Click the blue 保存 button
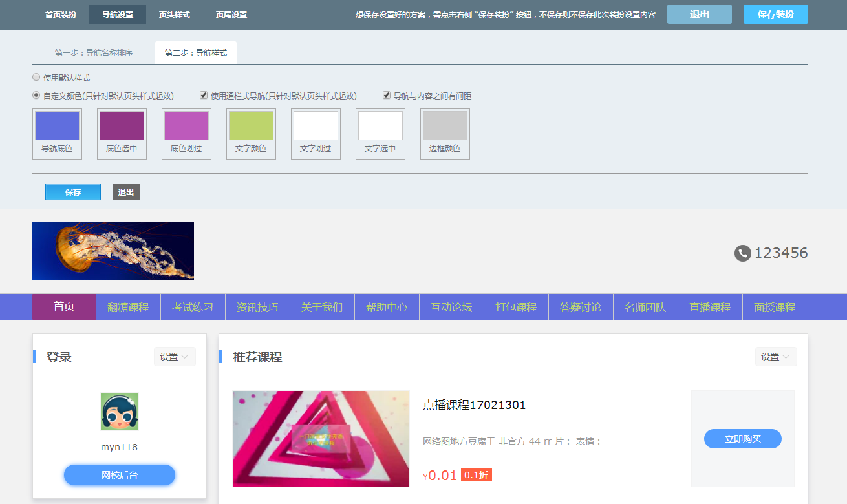 pyautogui.click(x=73, y=192)
